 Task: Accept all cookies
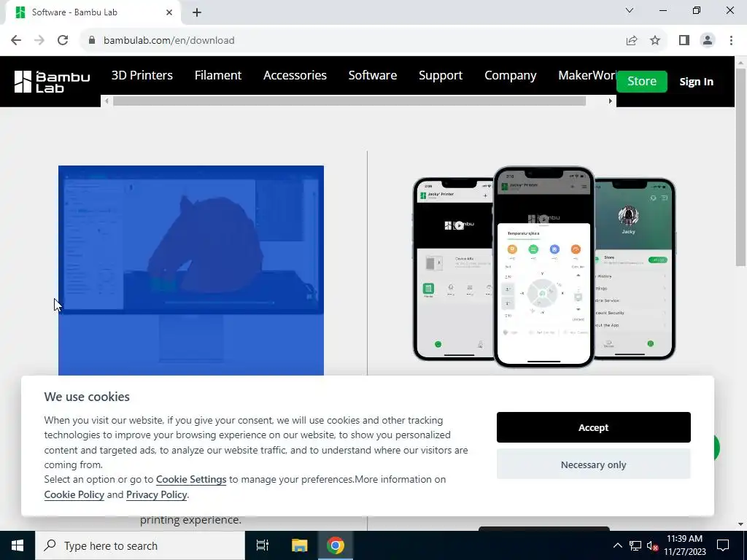pos(593,427)
